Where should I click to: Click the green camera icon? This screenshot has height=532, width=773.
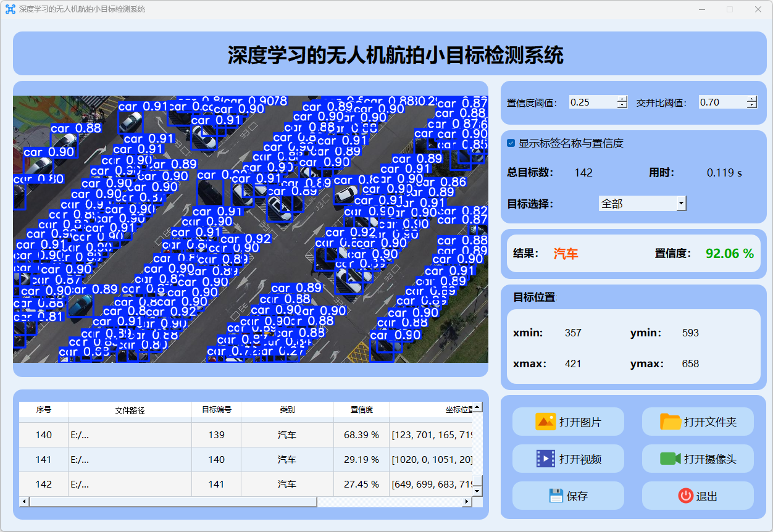[670, 459]
